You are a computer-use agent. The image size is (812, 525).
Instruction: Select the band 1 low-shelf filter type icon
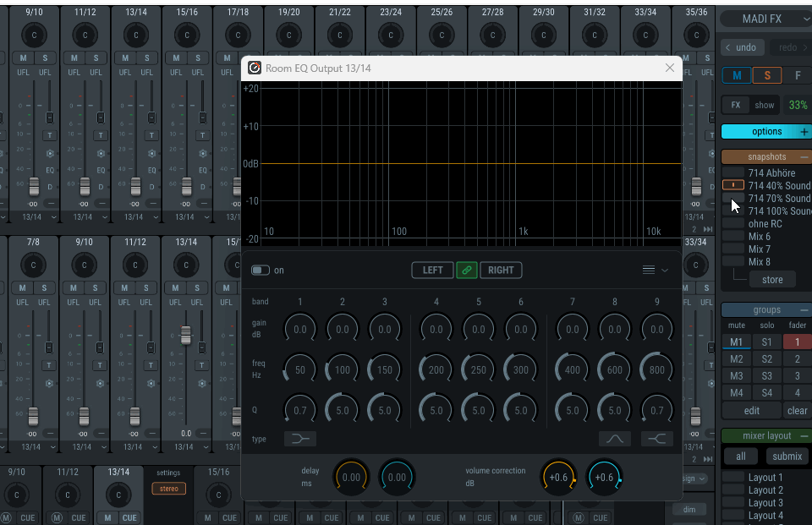point(299,439)
